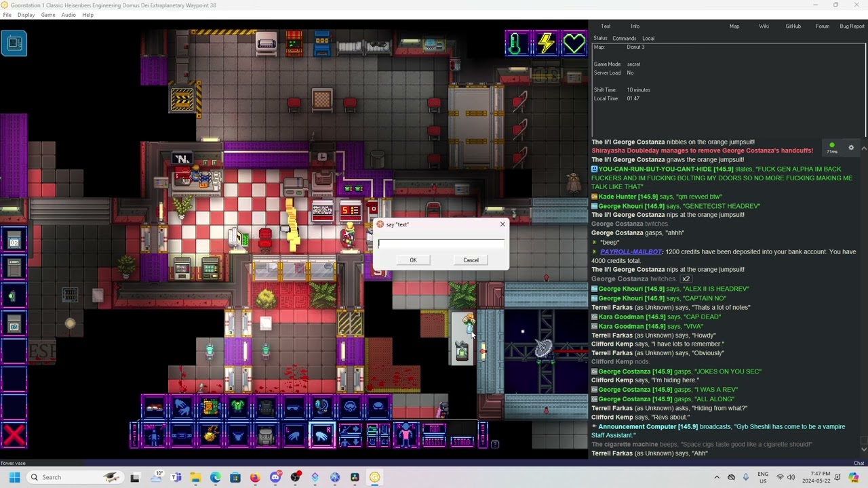868x488 pixels.
Task: Open the Audio menu
Action: pyautogui.click(x=68, y=15)
